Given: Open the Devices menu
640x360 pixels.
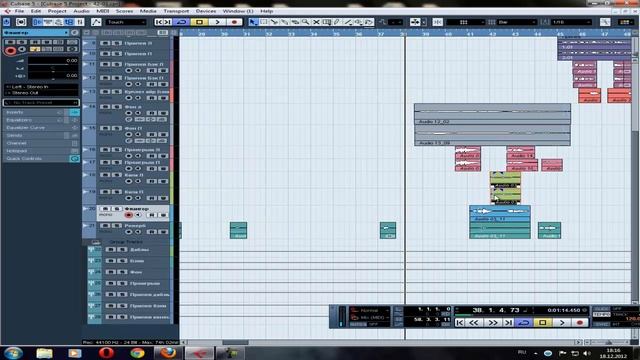Looking at the screenshot, I should coord(206,11).
